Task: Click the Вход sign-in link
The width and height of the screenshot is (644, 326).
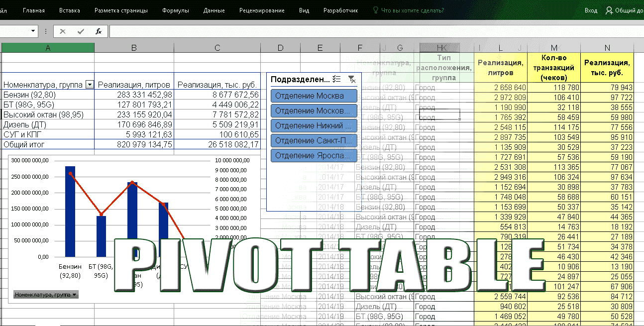Action: [591, 10]
